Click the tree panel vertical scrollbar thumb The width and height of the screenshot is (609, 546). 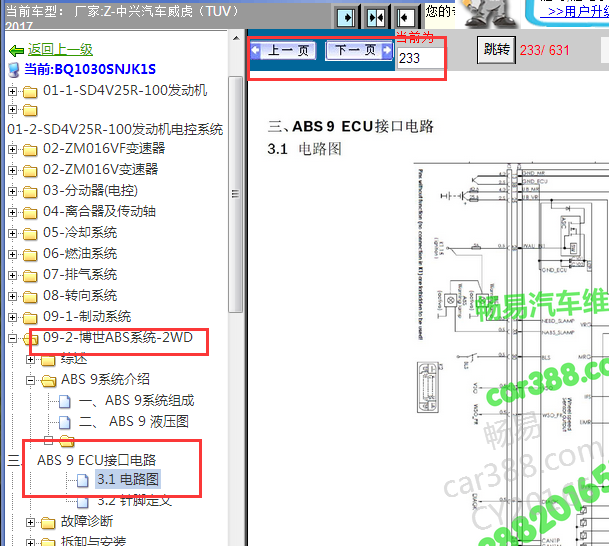coord(235,194)
